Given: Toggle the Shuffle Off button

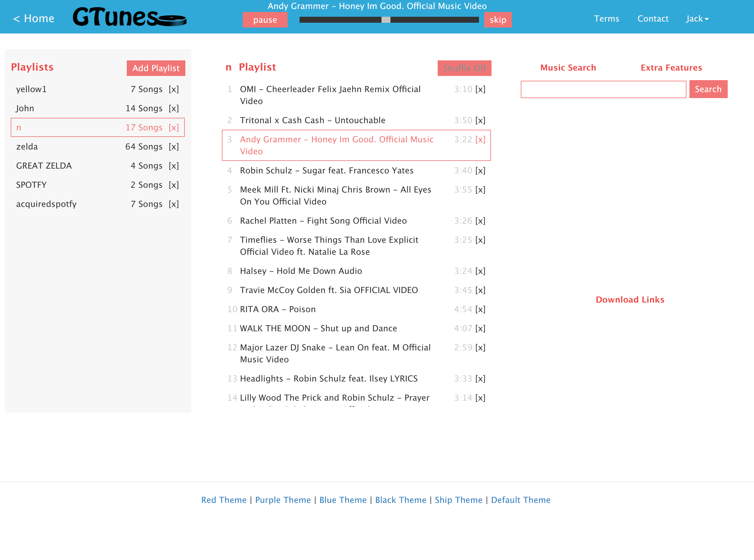Looking at the screenshot, I should [464, 68].
